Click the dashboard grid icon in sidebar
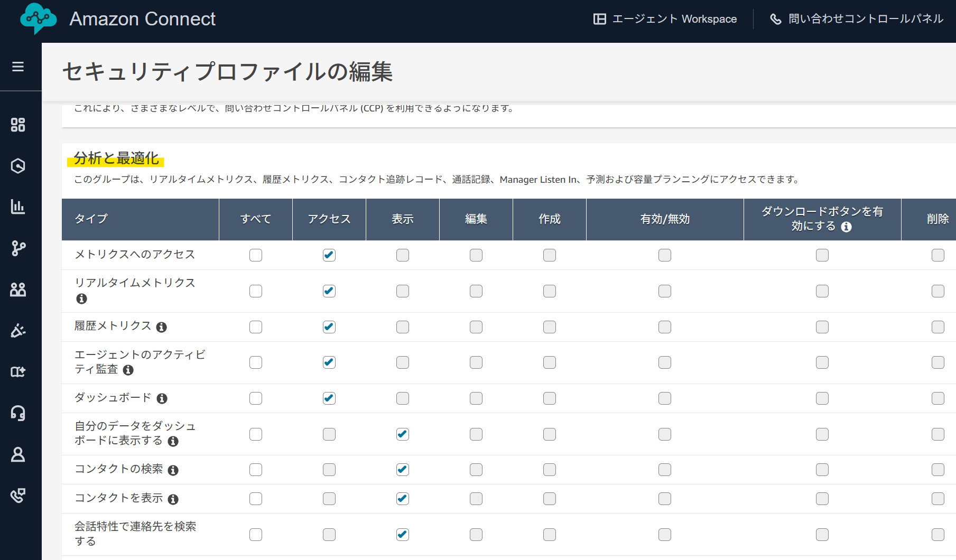956x560 pixels. pos(18,125)
